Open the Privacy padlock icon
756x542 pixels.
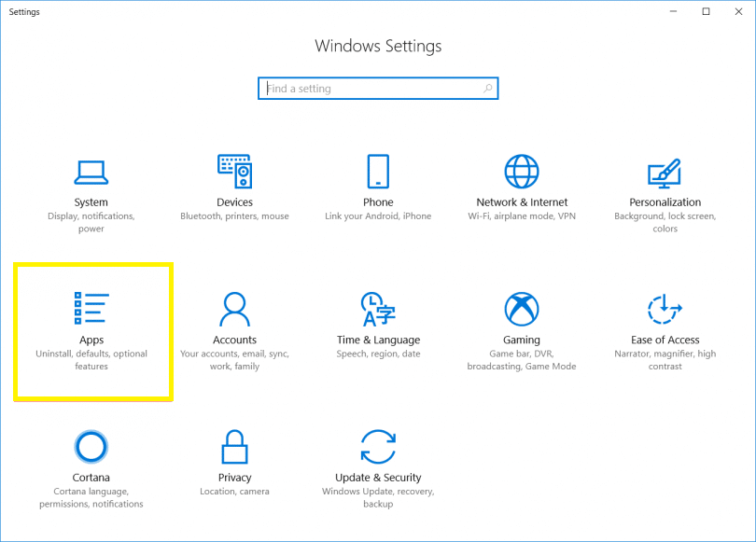coord(234,447)
